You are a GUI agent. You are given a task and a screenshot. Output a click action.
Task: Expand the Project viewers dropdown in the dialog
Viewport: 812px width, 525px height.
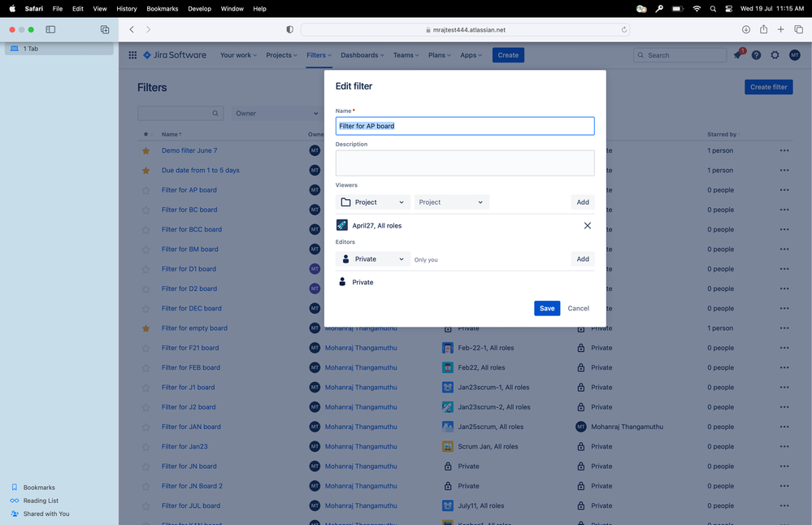(372, 202)
